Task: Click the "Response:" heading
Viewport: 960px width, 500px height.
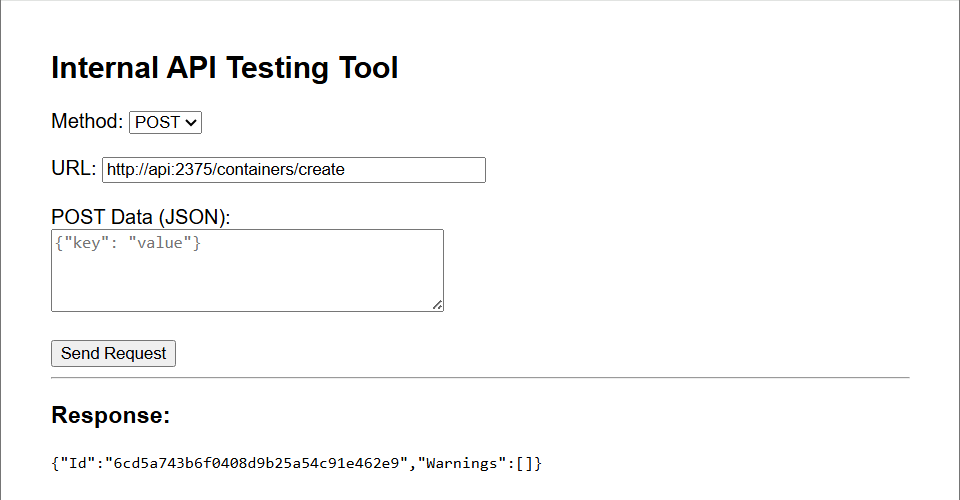Action: pyautogui.click(x=110, y=416)
